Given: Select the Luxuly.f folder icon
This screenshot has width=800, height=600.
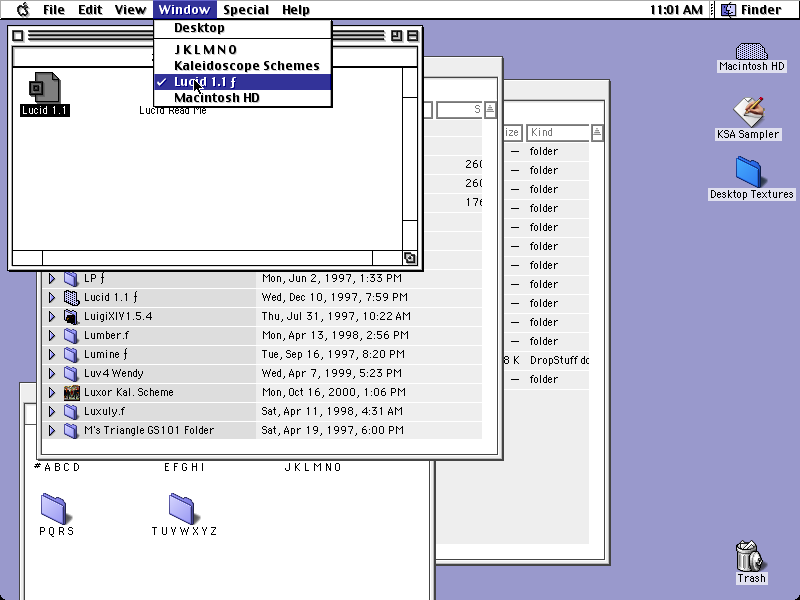Looking at the screenshot, I should [x=71, y=411].
